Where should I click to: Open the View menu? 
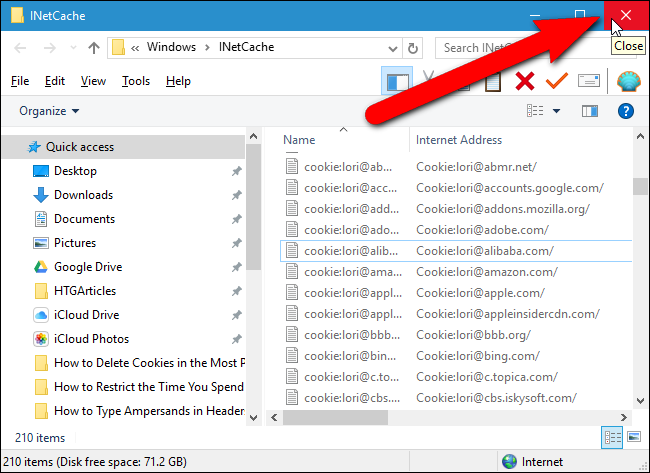tap(93, 81)
